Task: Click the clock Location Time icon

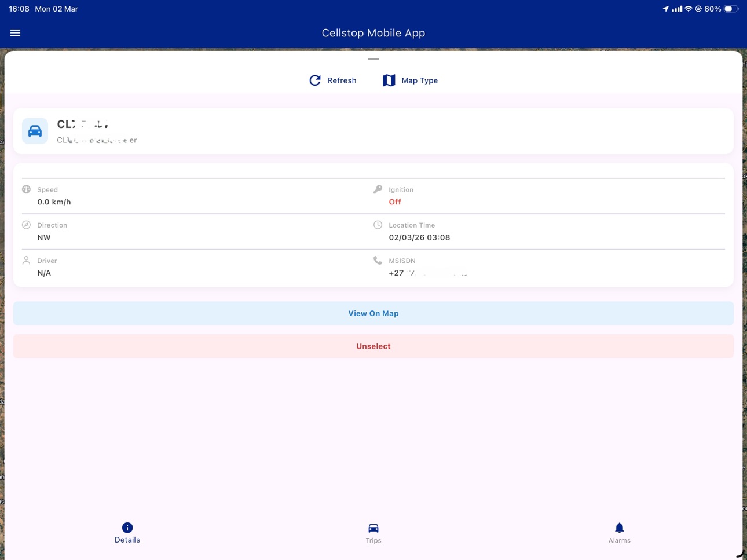Action: point(378,225)
